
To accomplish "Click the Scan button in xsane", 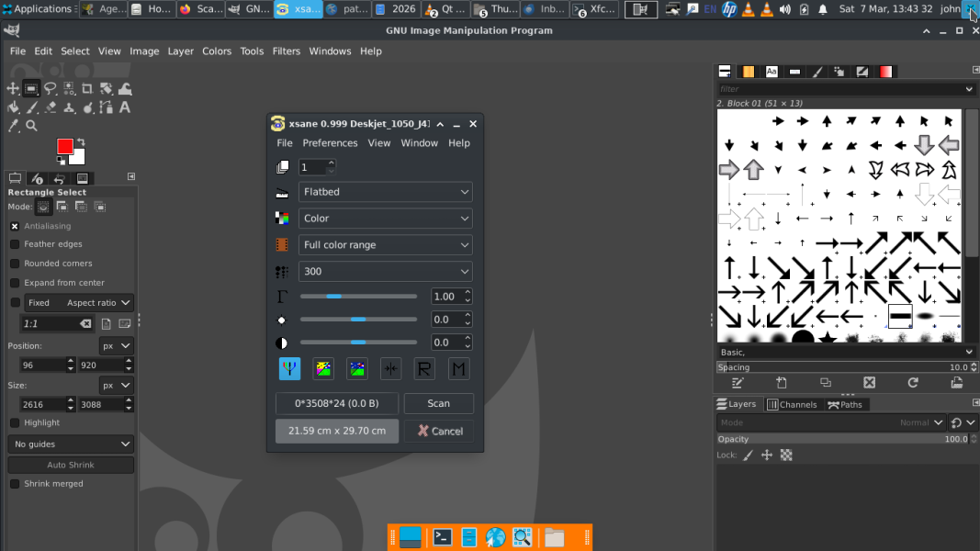I will point(438,403).
